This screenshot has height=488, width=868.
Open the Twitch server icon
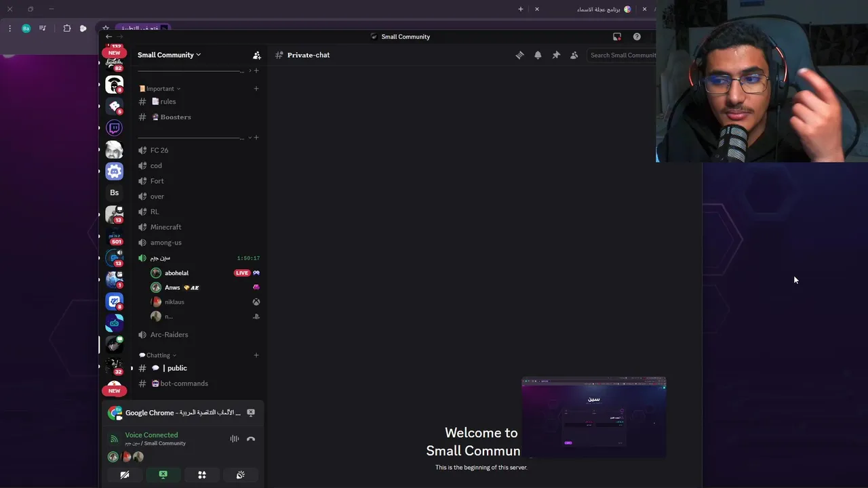114,127
